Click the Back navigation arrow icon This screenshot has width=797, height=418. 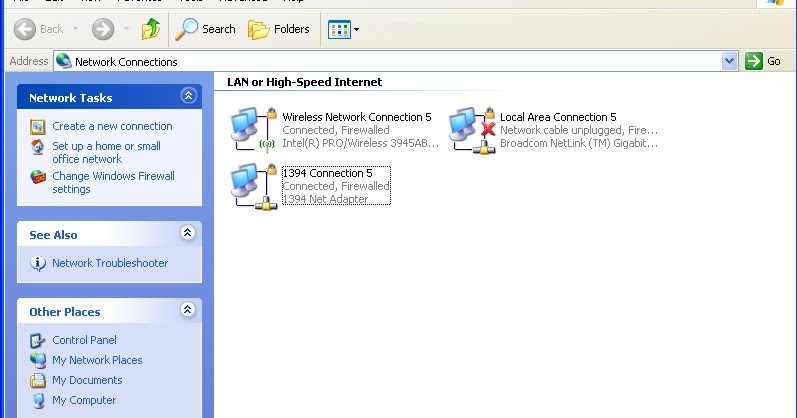pos(24,29)
